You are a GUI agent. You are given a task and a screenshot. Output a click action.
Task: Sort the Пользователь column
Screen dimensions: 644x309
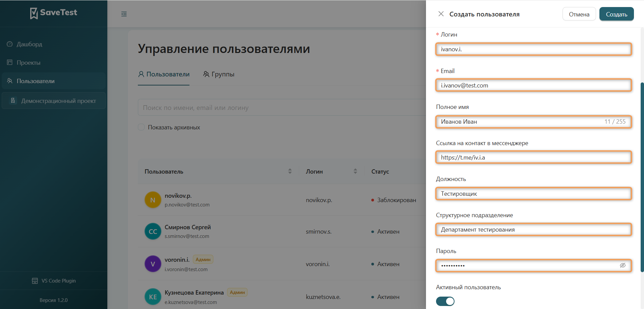tap(290, 171)
